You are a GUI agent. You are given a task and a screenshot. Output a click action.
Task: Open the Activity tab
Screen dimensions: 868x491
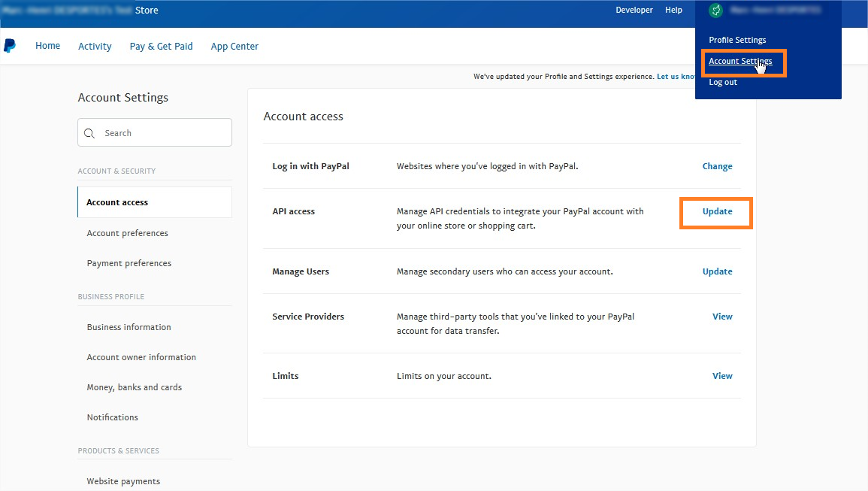pyautogui.click(x=95, y=45)
